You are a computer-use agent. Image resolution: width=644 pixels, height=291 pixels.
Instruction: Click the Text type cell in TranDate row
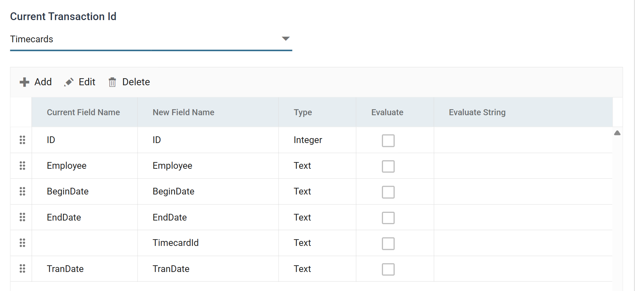coord(317,268)
